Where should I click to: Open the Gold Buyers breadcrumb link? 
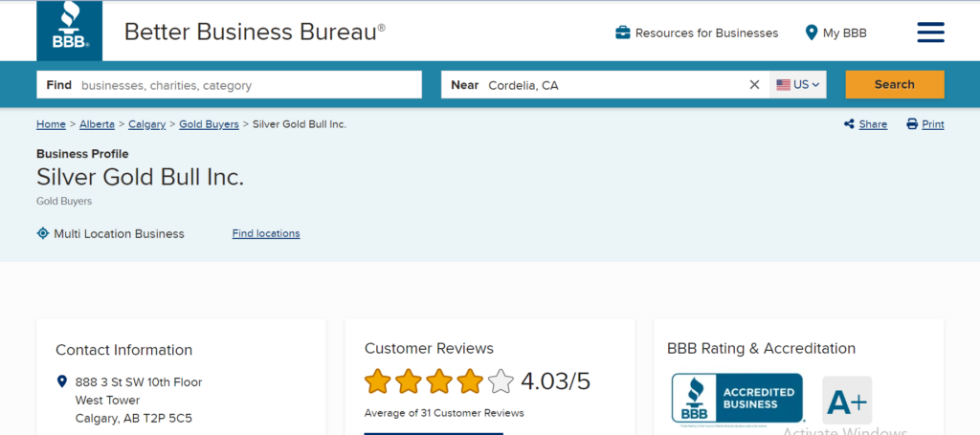coord(209,124)
